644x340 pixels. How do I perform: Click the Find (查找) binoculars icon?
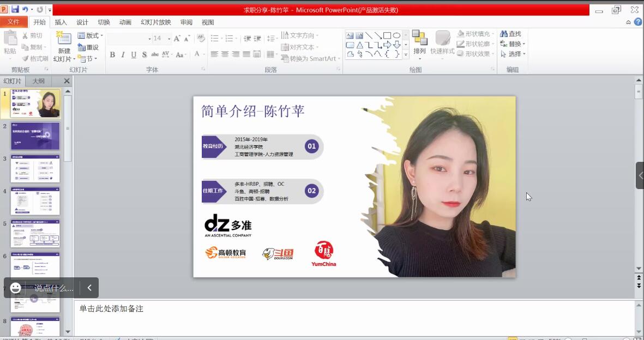click(504, 34)
